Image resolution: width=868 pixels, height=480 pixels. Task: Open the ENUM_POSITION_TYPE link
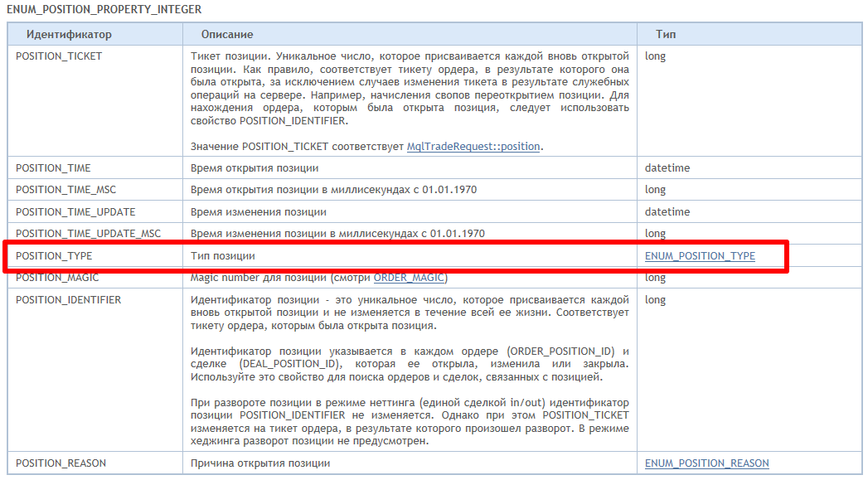pyautogui.click(x=700, y=256)
